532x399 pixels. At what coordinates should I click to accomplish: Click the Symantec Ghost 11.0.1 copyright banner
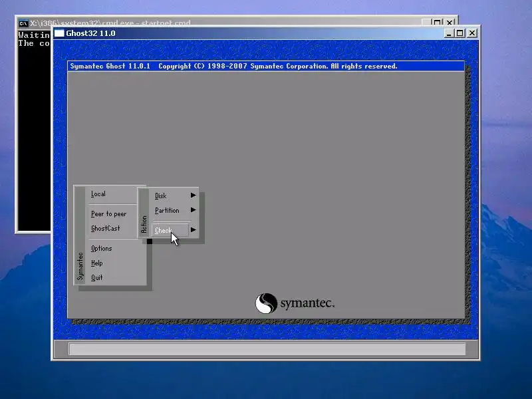(266, 66)
